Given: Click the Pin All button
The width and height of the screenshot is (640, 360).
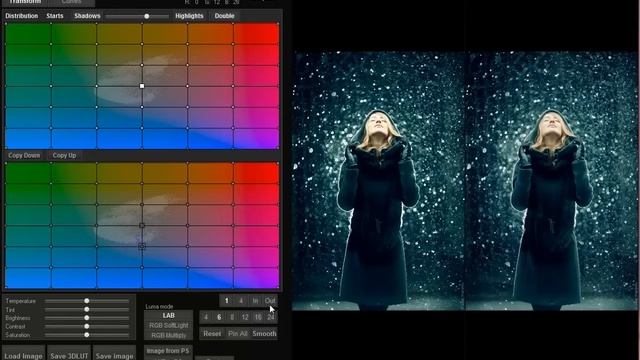Looking at the screenshot, I should click(x=238, y=333).
